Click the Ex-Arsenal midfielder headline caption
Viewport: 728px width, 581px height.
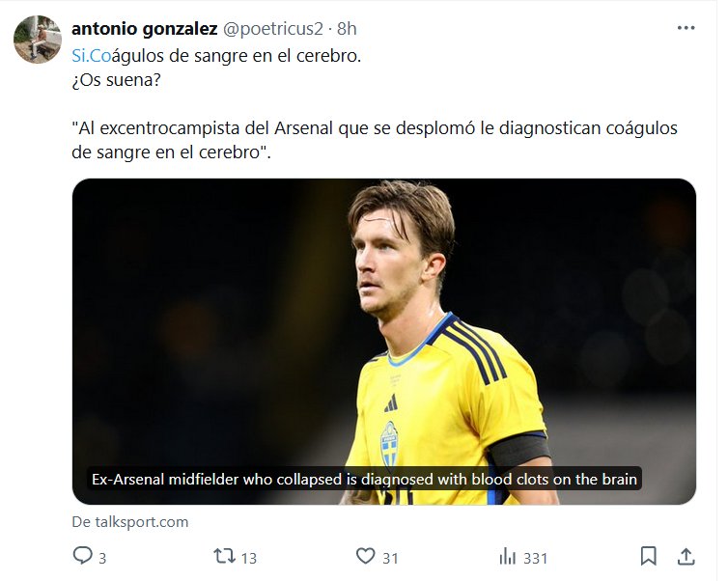[365, 479]
